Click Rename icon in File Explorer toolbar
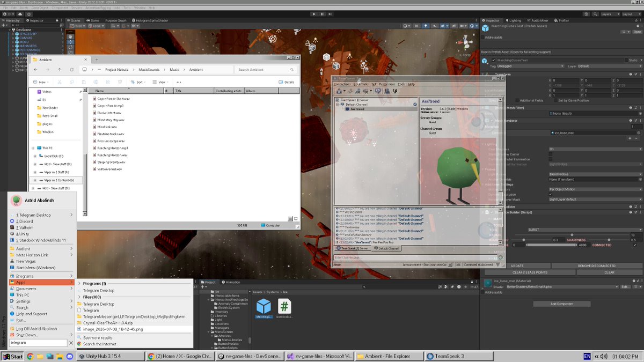Image resolution: width=644 pixels, height=362 pixels. coord(94,82)
